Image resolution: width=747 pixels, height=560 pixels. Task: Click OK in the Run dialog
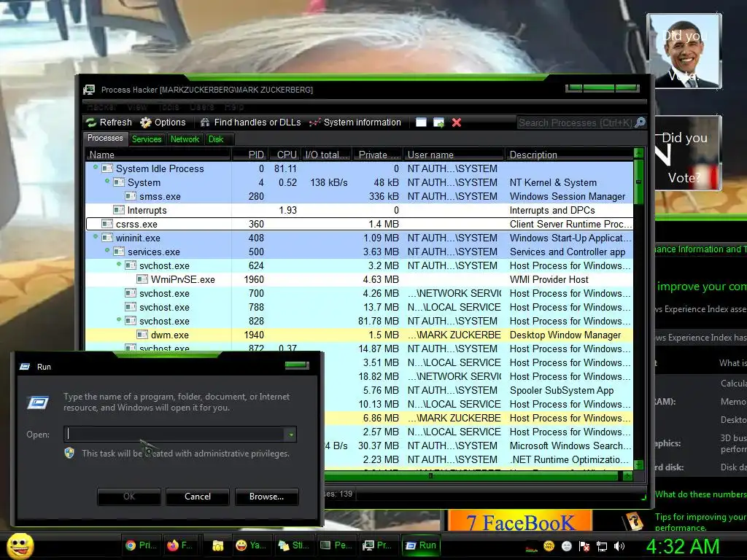128,496
